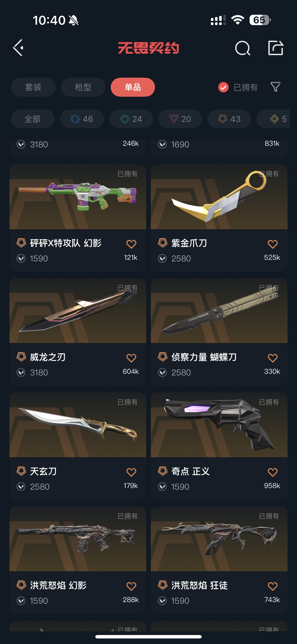This screenshot has width=297, height=644.
Task: Switch to the 枪型 tab
Action: point(83,87)
